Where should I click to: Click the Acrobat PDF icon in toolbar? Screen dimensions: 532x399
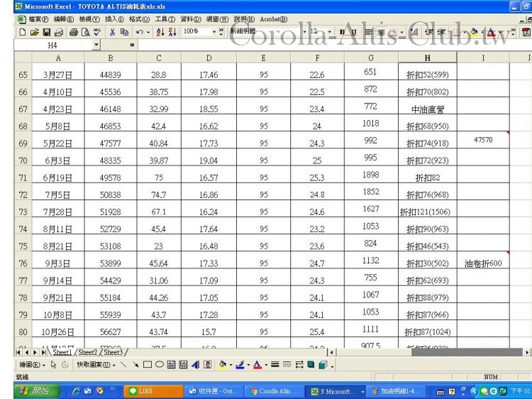coord(526,32)
